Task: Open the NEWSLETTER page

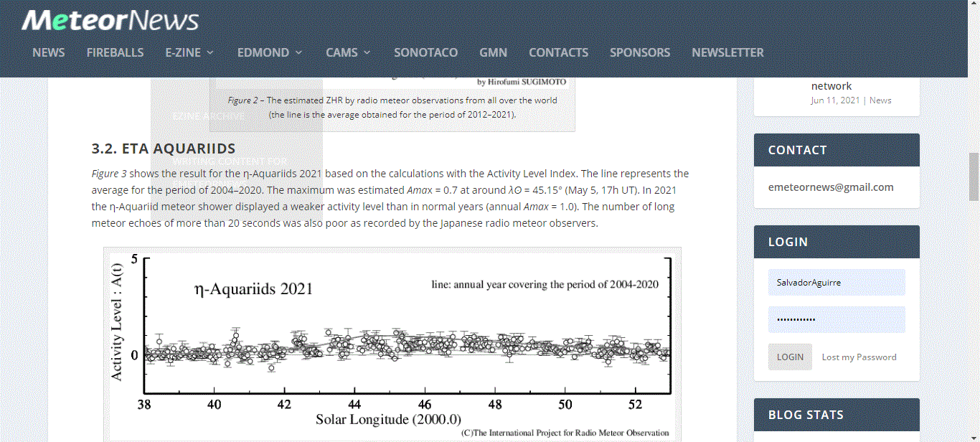Action: [x=728, y=52]
